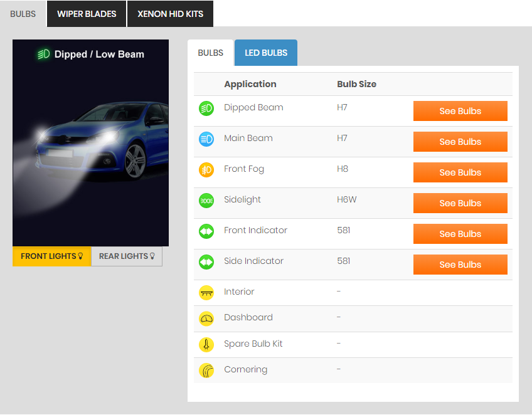Click the Spare Bulb Kit icon
The image size is (532, 415).
[x=206, y=345]
